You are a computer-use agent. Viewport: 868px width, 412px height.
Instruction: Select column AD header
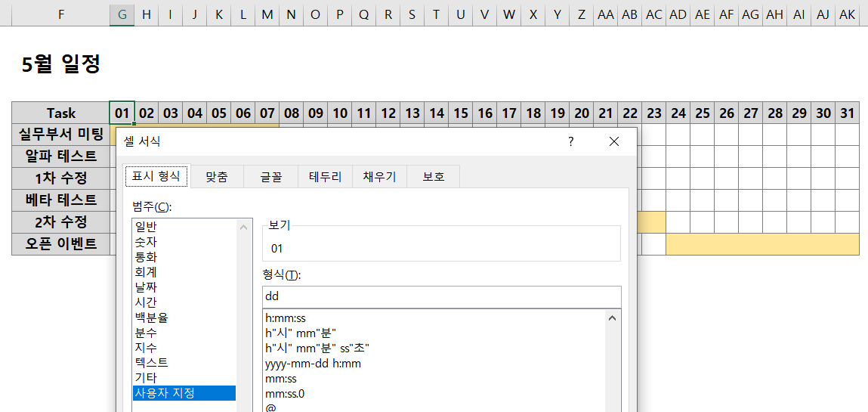pos(678,16)
